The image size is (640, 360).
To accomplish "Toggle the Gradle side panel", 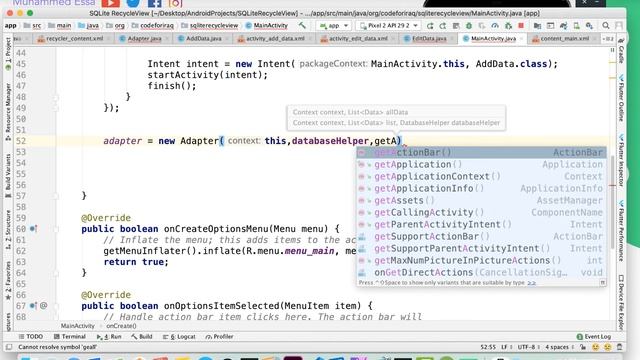I will point(621,51).
